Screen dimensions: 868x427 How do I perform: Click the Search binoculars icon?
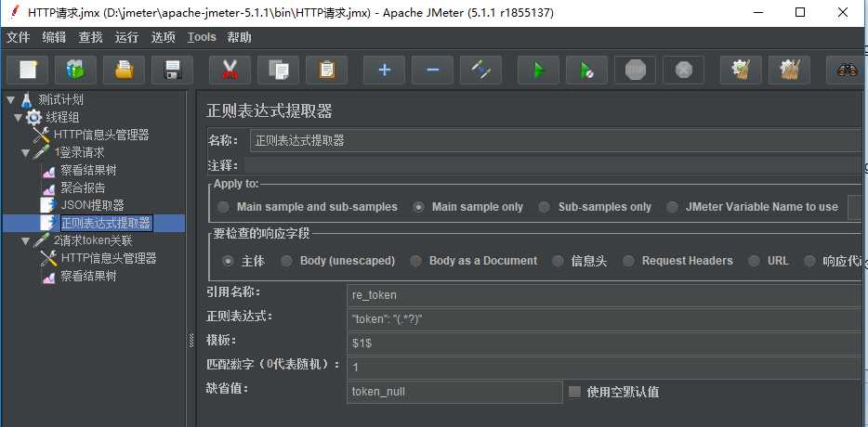coord(847,71)
